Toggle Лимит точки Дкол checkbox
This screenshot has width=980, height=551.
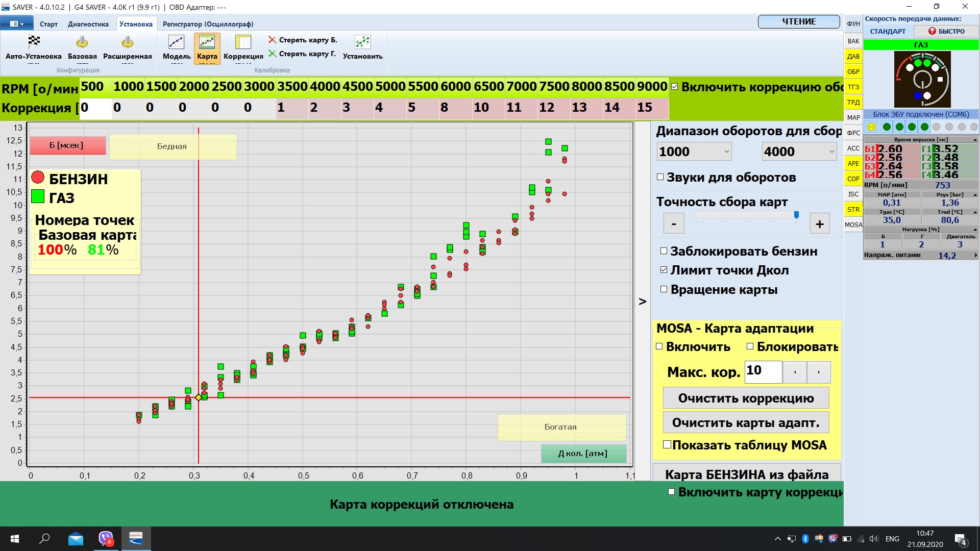pyautogui.click(x=664, y=270)
